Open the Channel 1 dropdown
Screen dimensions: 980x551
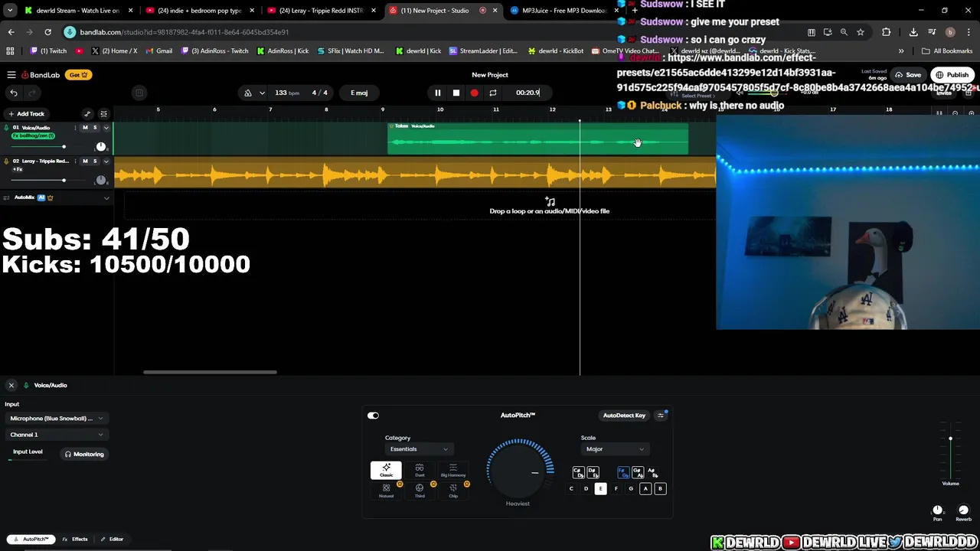click(x=56, y=435)
